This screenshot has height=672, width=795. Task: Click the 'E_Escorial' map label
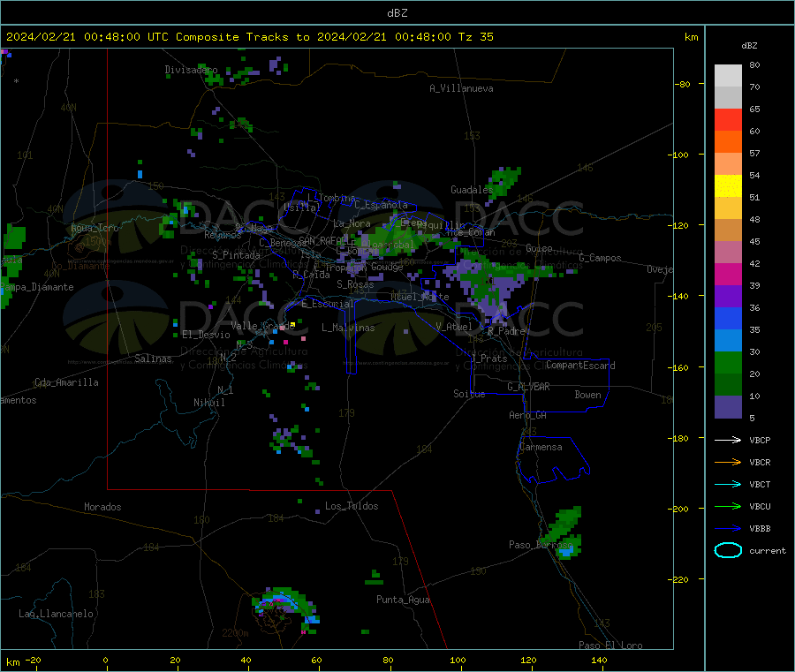click(x=328, y=304)
